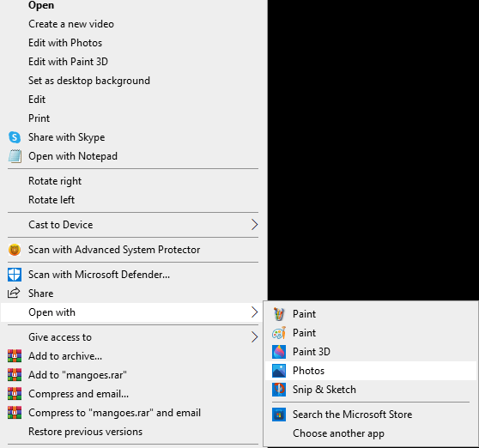The image size is (479, 448).
Task: Click the palette Paint icon in submenu
Action: click(279, 333)
